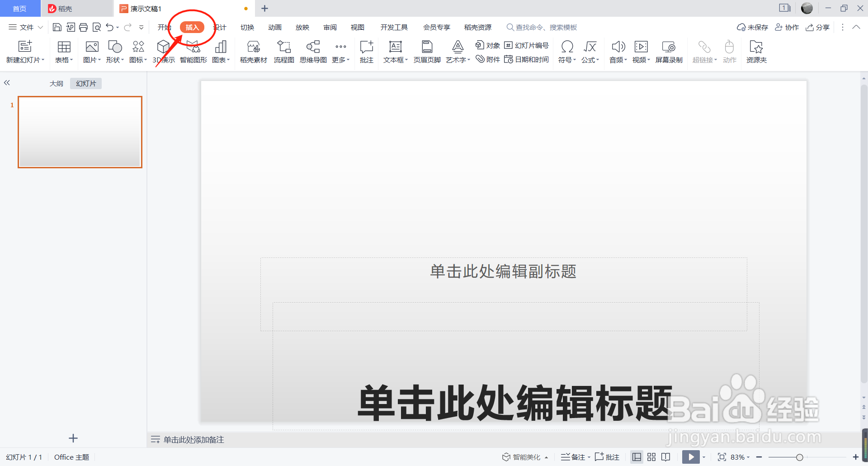Insert 日期和时间 date and time
The height and width of the screenshot is (466, 868).
526,59
